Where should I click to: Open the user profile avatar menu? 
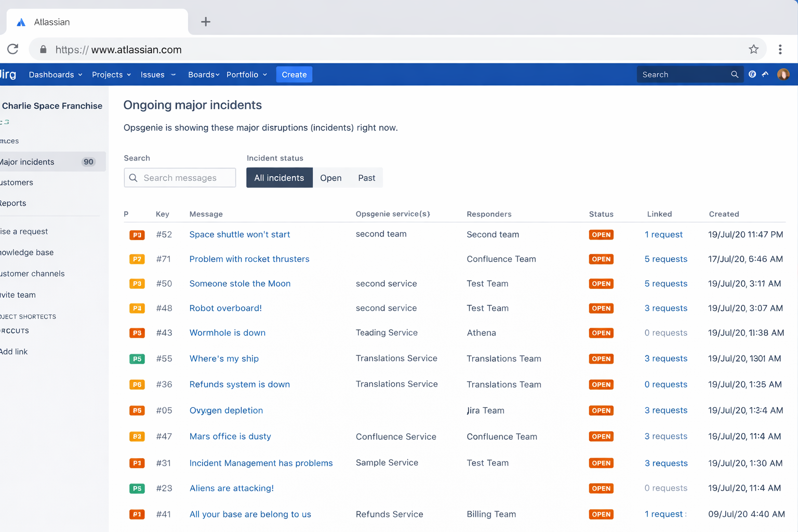point(783,74)
